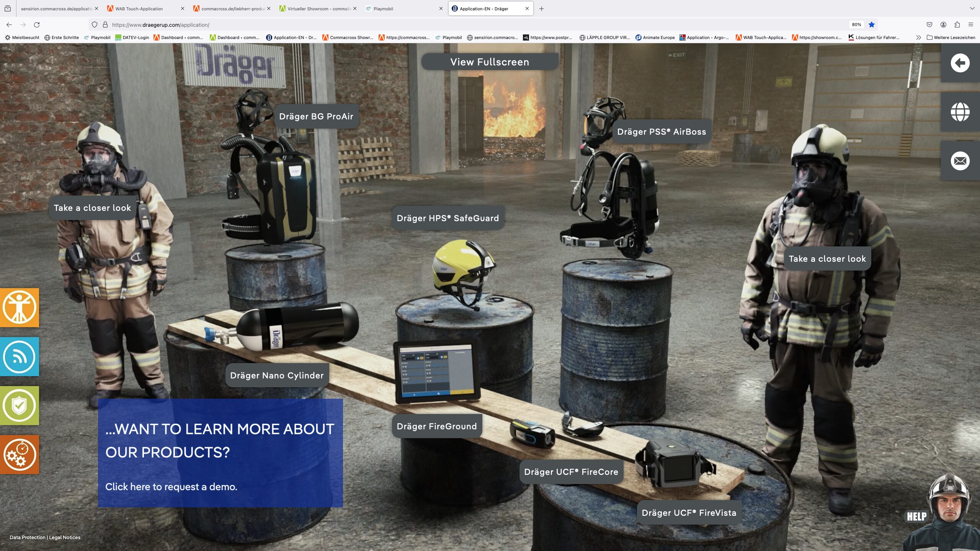Click the View Fullscreen button
Image resolution: width=980 pixels, height=551 pixels.
490,62
